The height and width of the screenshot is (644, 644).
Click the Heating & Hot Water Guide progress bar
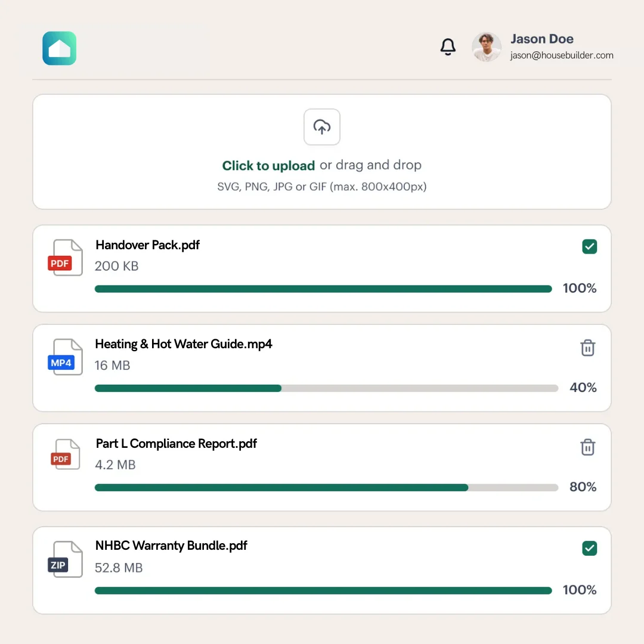tap(326, 388)
